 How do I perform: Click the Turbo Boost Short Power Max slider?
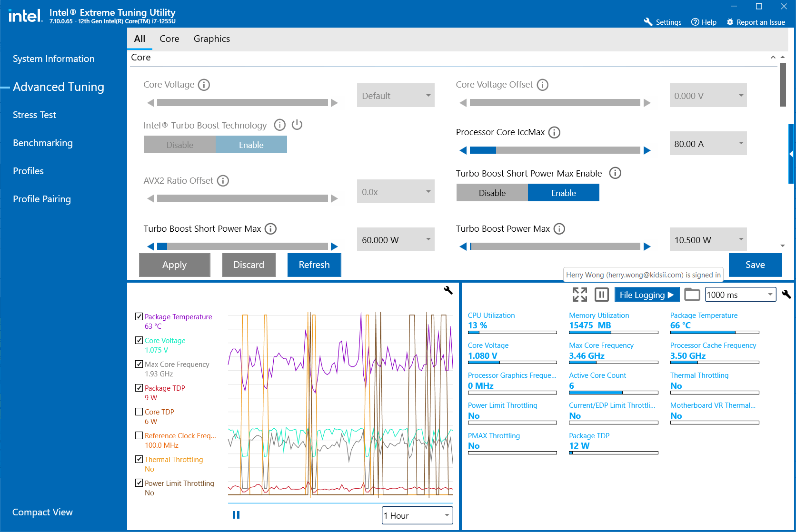pyautogui.click(x=242, y=246)
